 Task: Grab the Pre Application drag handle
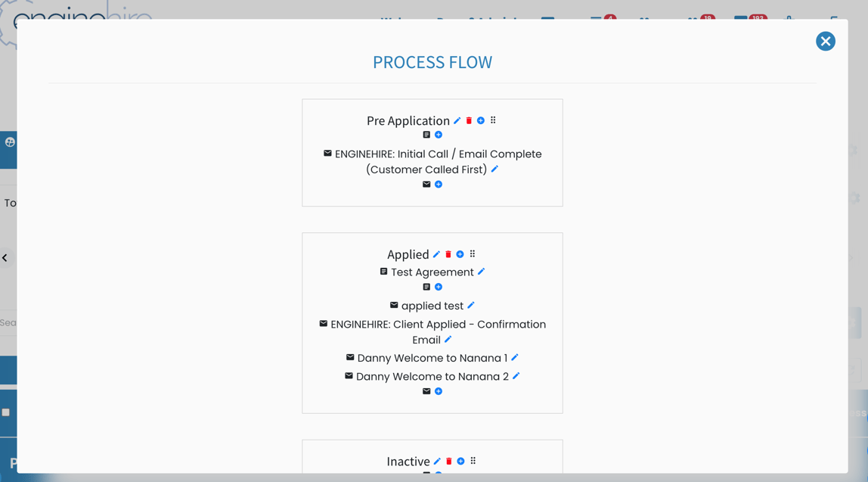[493, 121]
